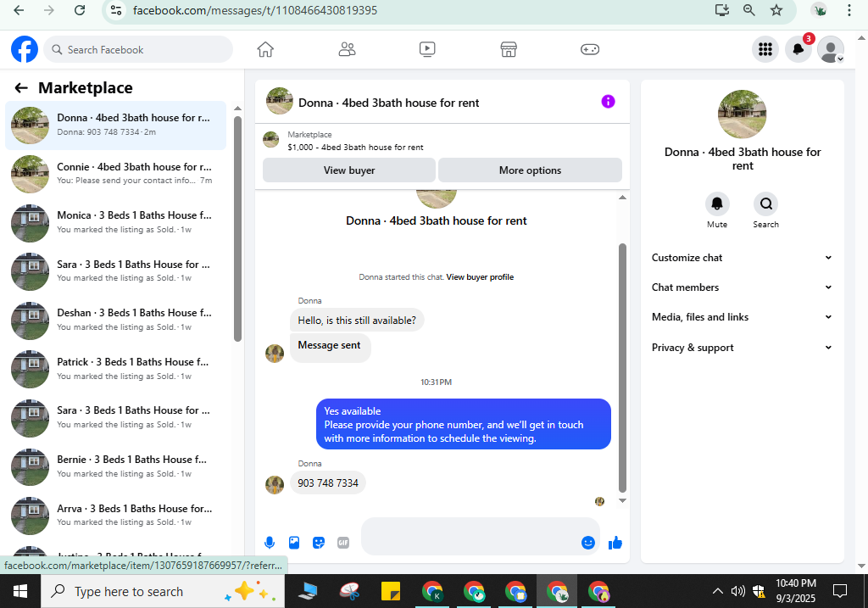Open the $1,000 4bed 3bath listing link
This screenshot has height=608, width=868.
click(355, 148)
